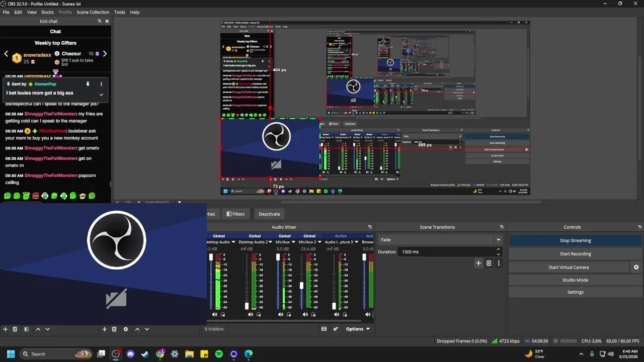
Task: Open the View menu
Action: pyautogui.click(x=32, y=12)
